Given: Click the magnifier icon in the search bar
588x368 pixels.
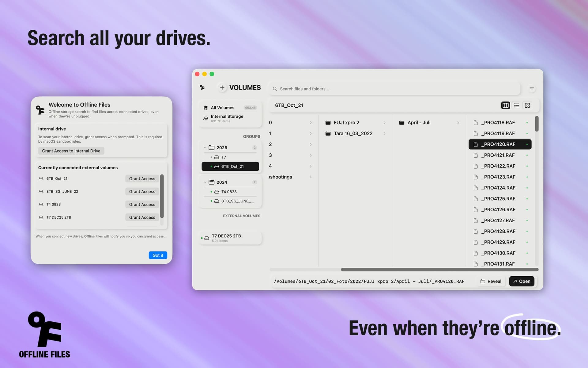Looking at the screenshot, I should point(275,89).
